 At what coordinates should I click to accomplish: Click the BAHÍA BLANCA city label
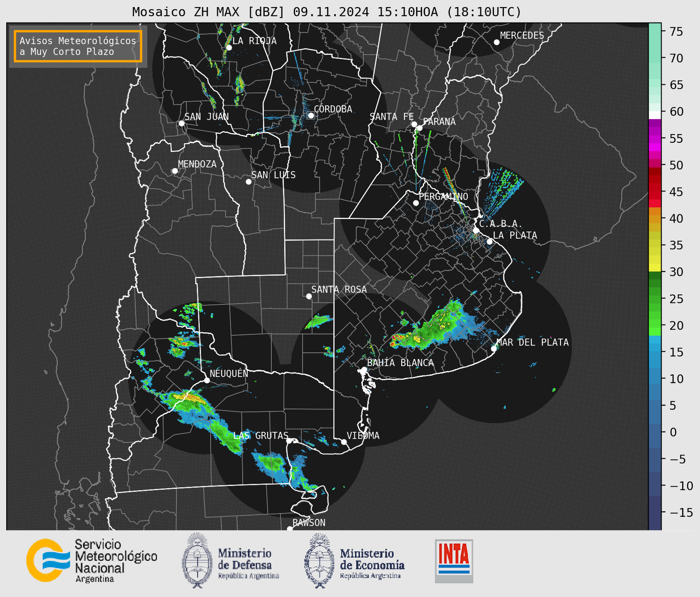(x=400, y=363)
